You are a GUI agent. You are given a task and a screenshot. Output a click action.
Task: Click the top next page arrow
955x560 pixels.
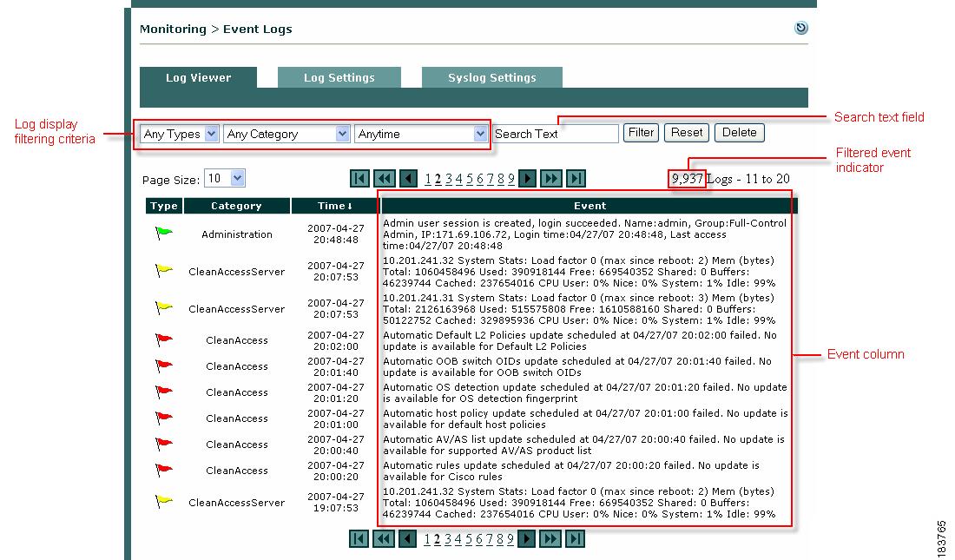[x=528, y=178]
